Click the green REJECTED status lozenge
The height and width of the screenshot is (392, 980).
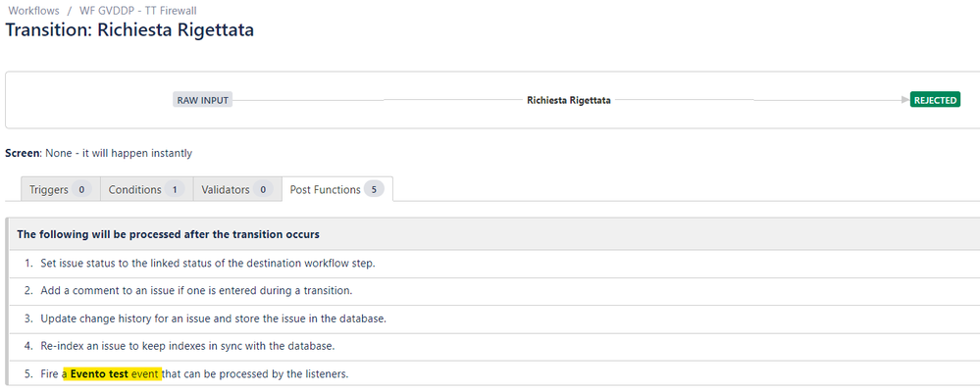pyautogui.click(x=935, y=100)
